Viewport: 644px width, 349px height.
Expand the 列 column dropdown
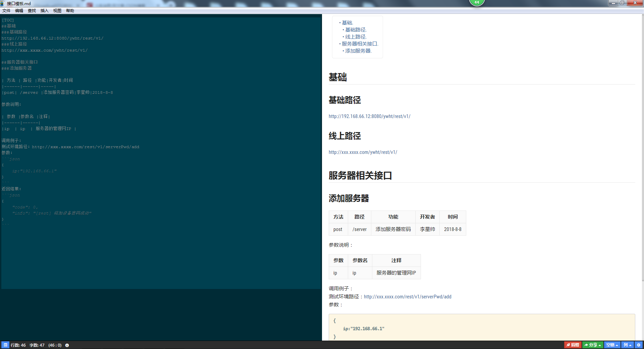click(x=628, y=345)
